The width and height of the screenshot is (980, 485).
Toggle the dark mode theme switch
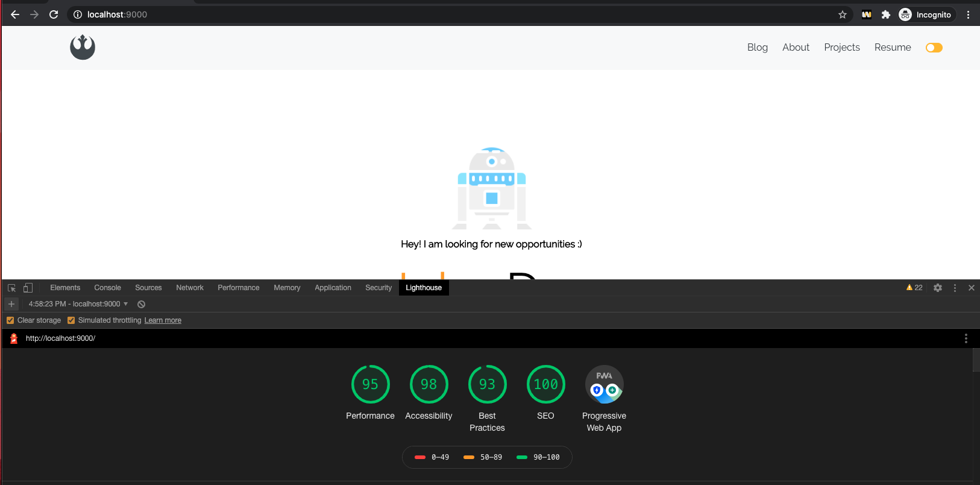tap(934, 48)
